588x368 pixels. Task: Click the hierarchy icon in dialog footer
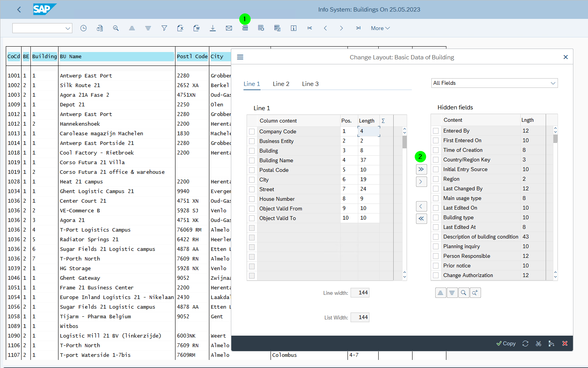coord(551,343)
